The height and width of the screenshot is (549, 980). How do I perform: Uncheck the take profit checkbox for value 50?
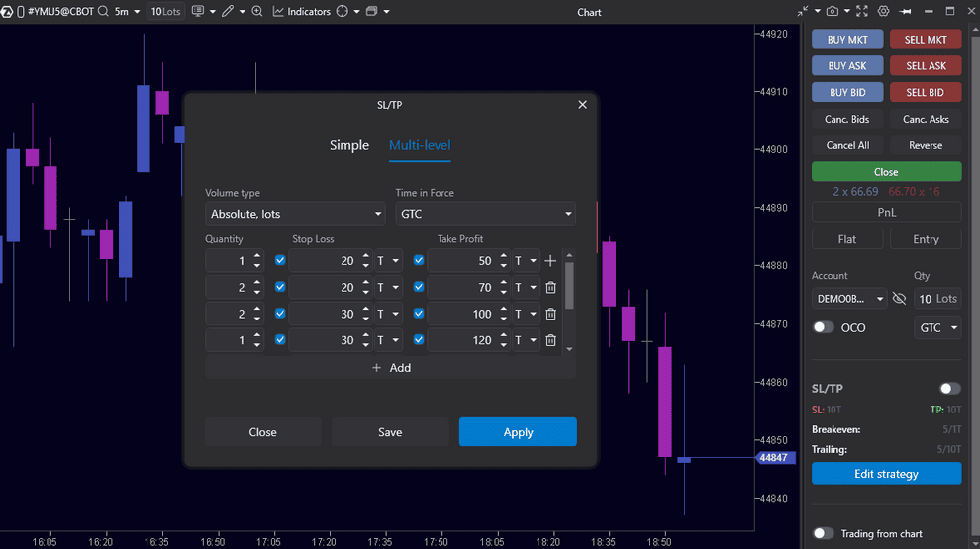(419, 260)
